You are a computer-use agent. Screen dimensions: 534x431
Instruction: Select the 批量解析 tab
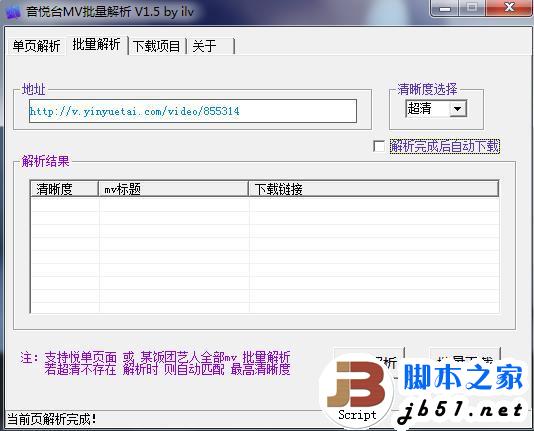click(x=97, y=45)
